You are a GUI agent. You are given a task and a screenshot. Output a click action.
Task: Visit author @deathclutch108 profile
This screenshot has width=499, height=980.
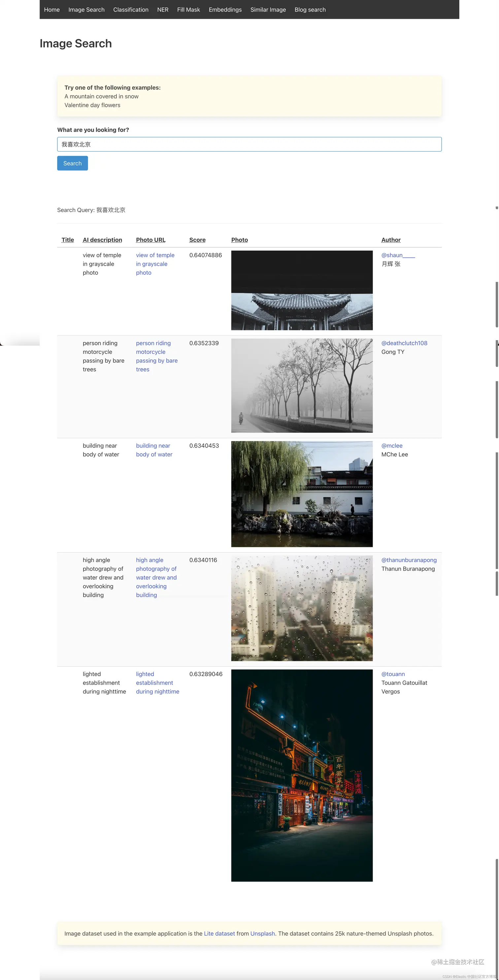[404, 343]
